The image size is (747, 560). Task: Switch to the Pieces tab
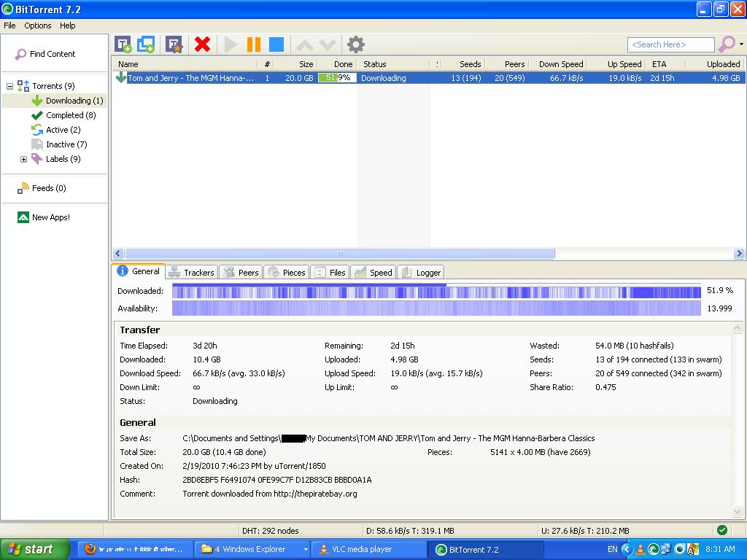pyautogui.click(x=286, y=273)
